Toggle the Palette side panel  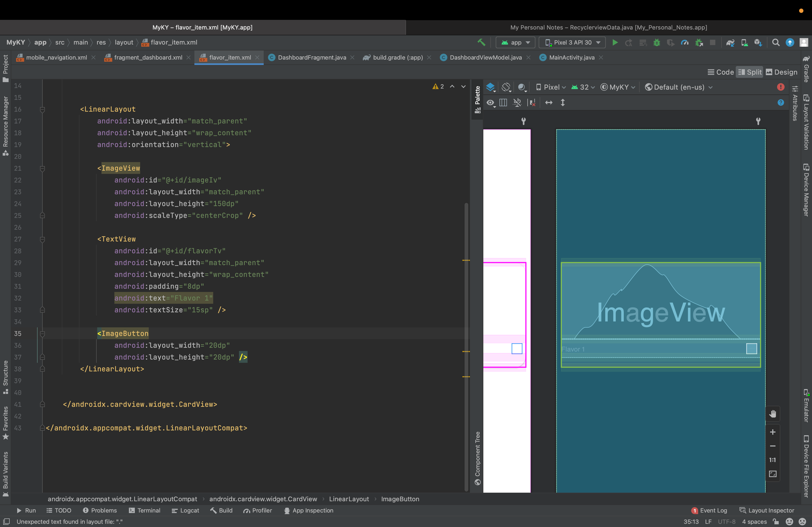pos(477,100)
